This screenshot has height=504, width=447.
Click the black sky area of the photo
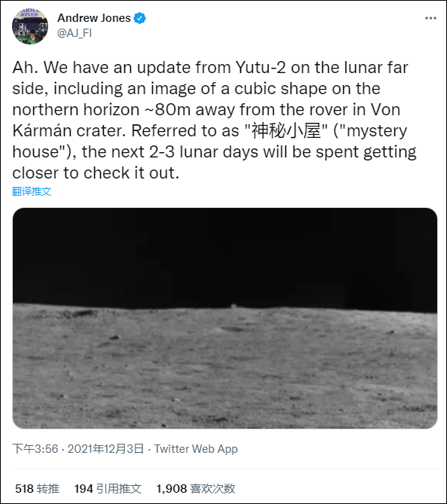coord(225,254)
